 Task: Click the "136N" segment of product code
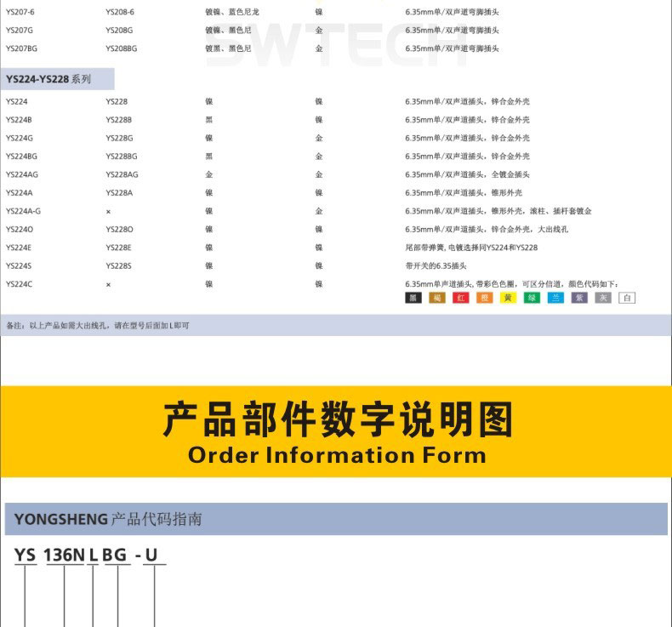click(64, 556)
